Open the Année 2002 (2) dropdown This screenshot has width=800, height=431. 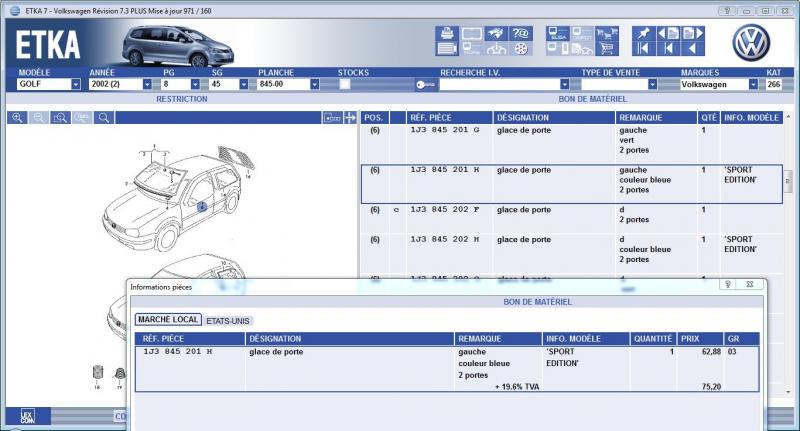click(147, 84)
